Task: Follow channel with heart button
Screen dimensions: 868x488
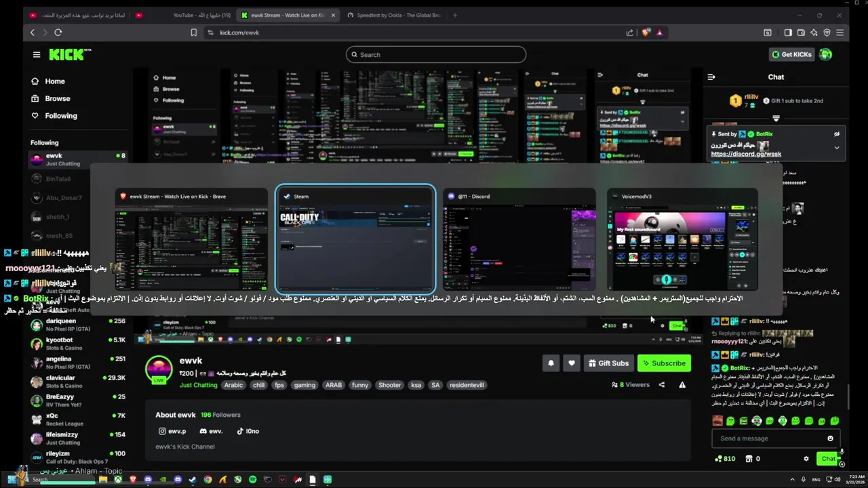Action: pos(572,363)
